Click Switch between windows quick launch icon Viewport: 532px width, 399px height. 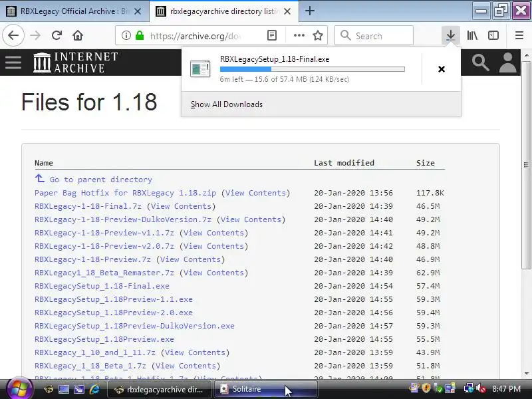(79, 389)
